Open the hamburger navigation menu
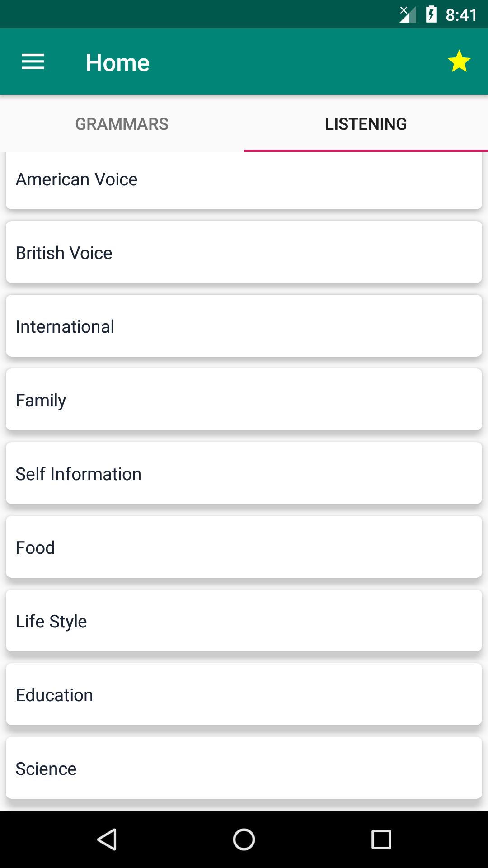 click(33, 61)
